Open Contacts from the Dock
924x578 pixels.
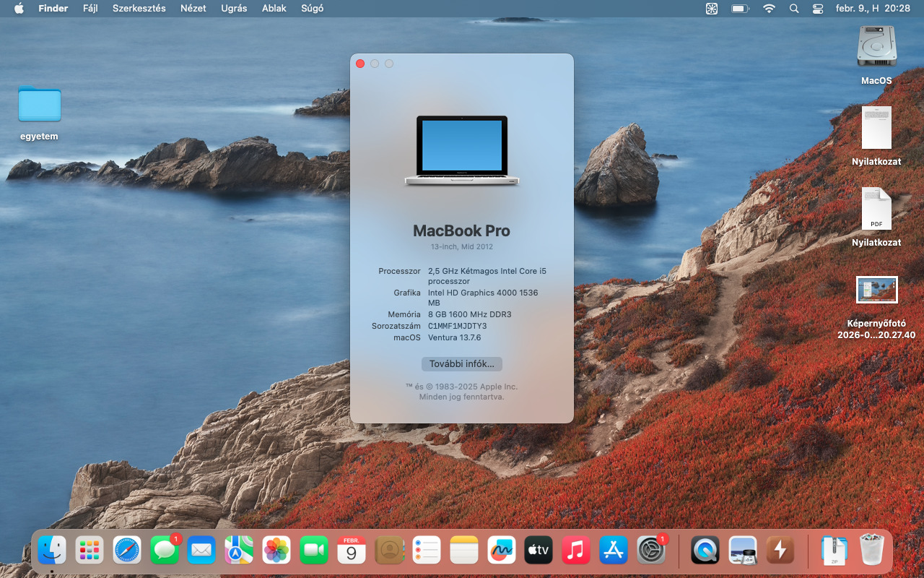pos(389,551)
